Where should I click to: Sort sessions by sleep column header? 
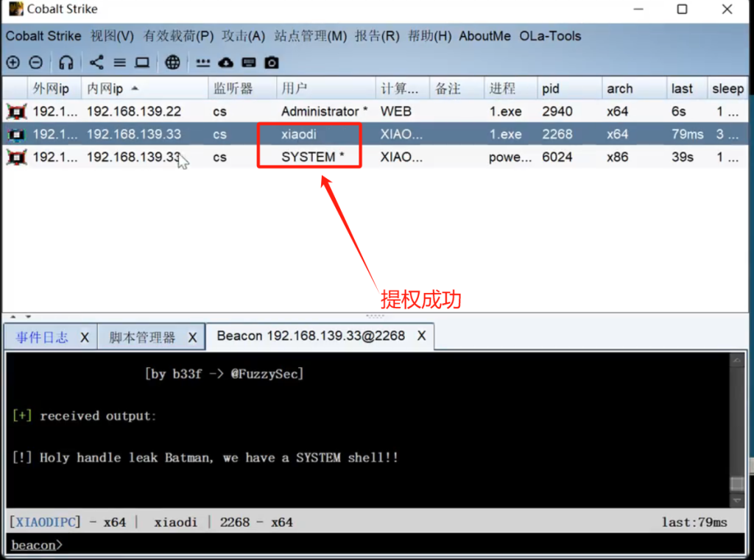click(728, 88)
